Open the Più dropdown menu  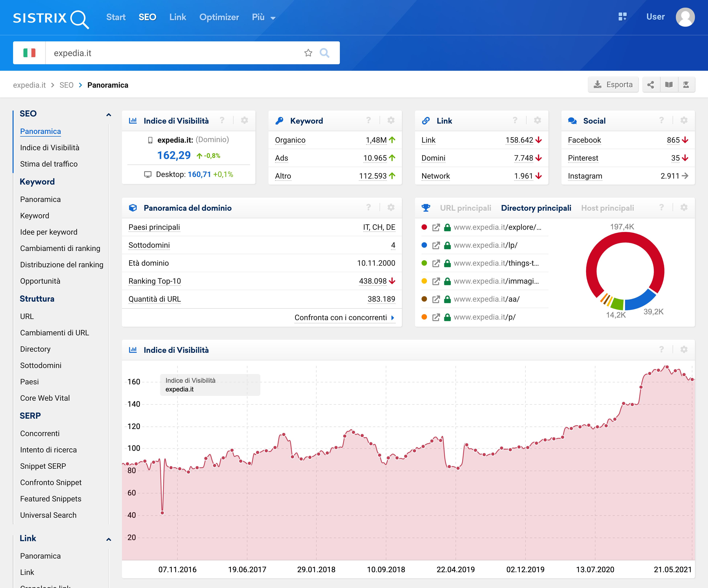point(264,17)
